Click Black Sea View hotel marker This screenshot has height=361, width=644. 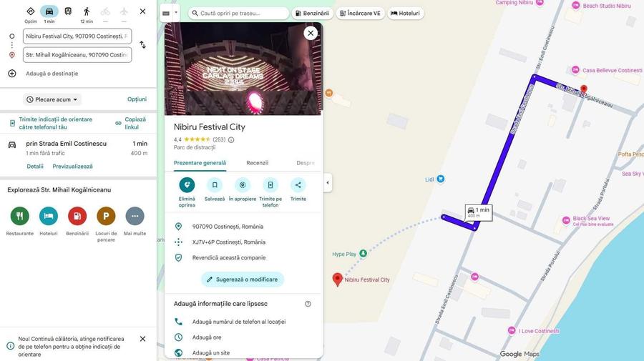(566, 220)
